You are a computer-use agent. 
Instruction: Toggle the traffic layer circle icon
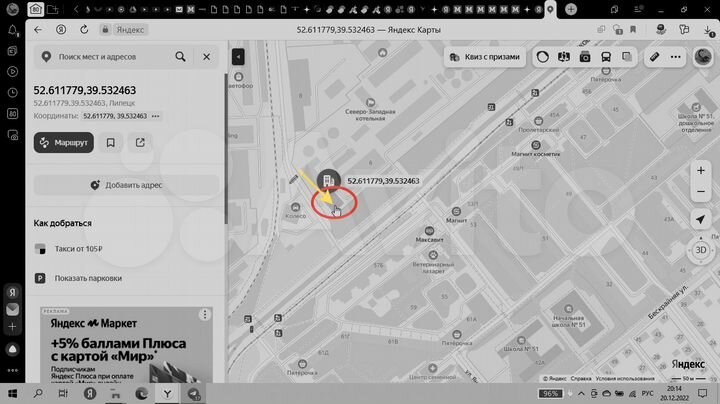(x=543, y=57)
